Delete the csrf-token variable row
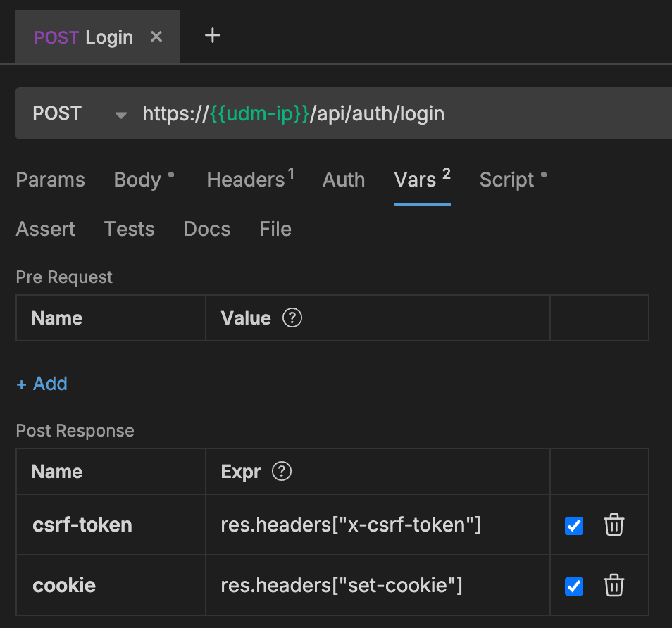672x628 pixels. pos(614,525)
